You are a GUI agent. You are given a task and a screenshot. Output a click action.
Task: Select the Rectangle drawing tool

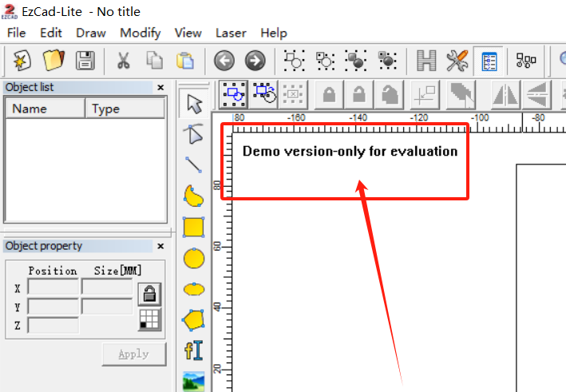tap(194, 228)
